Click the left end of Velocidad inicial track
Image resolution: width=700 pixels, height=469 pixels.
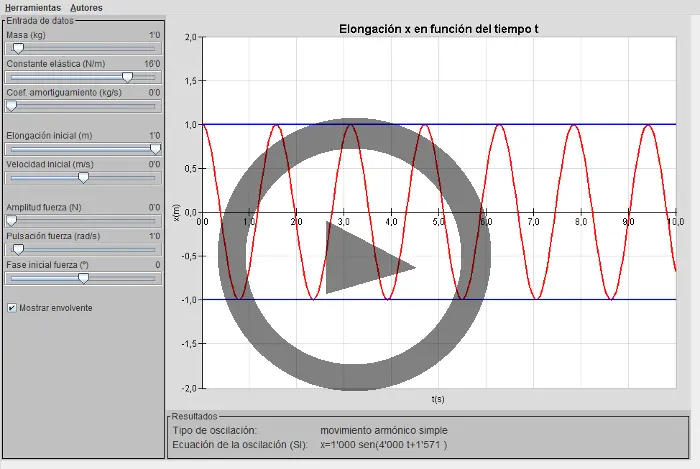tap(11, 177)
